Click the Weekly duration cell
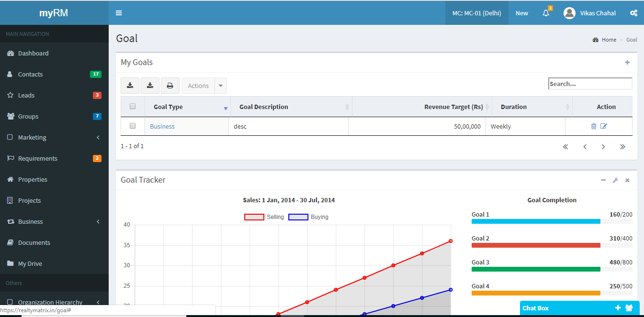The width and height of the screenshot is (644, 317). pos(525,126)
